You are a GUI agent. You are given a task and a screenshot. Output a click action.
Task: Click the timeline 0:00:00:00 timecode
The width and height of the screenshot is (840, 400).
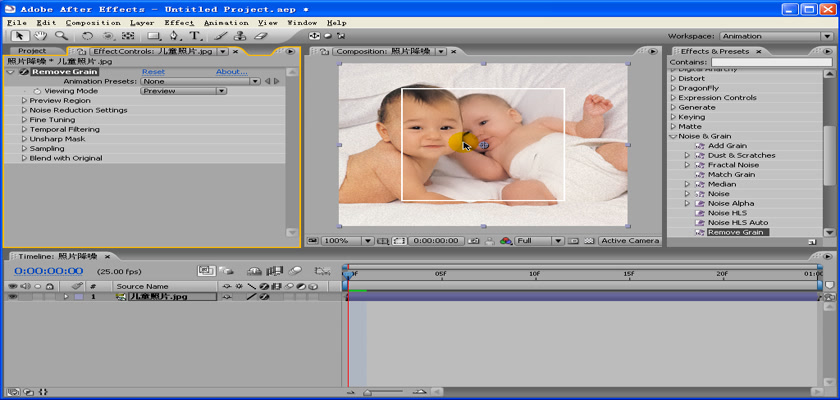49,271
